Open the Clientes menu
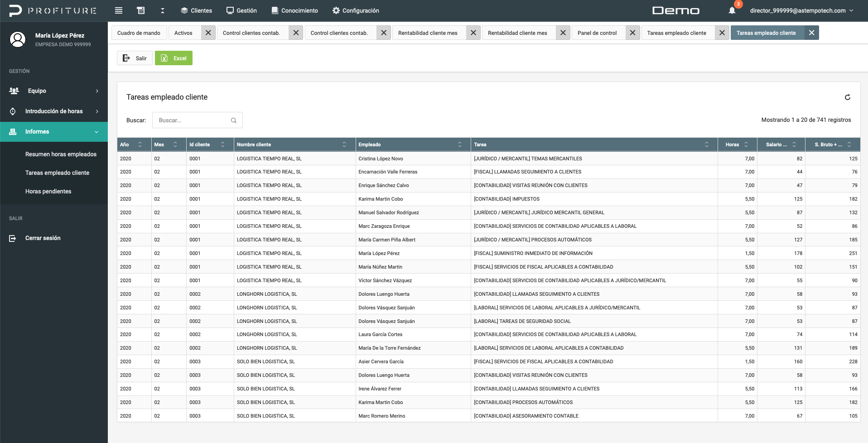This screenshot has width=868, height=443. pos(196,10)
